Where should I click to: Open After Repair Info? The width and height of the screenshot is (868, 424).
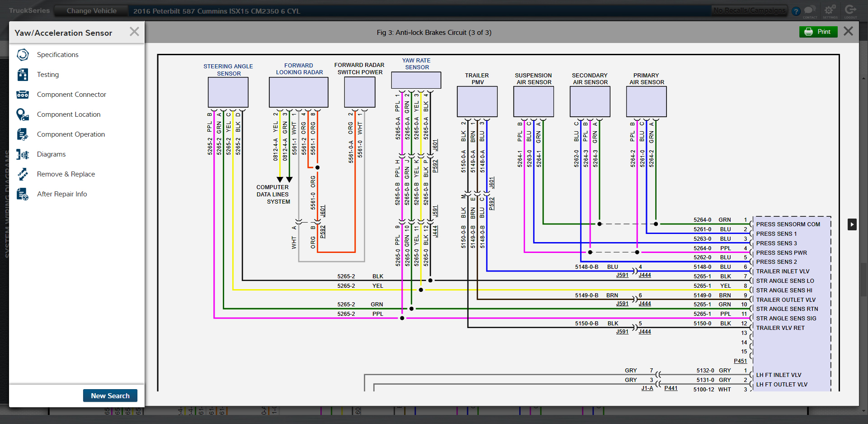tap(62, 194)
